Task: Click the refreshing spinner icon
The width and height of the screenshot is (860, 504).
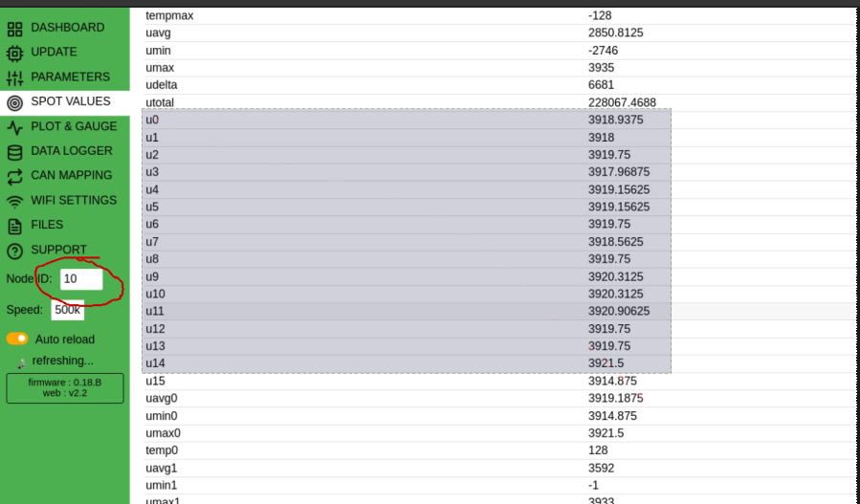Action: click(x=21, y=362)
